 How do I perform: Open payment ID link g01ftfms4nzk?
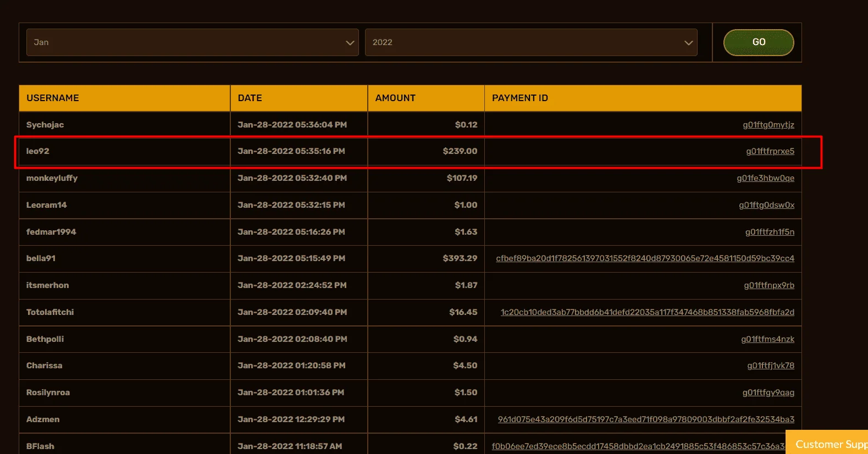coord(767,339)
